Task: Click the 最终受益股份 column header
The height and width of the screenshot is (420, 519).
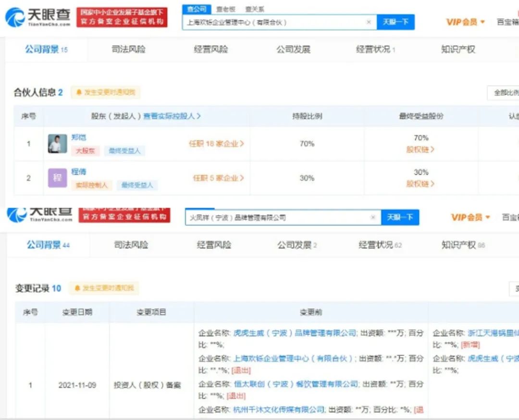Action: [421, 116]
